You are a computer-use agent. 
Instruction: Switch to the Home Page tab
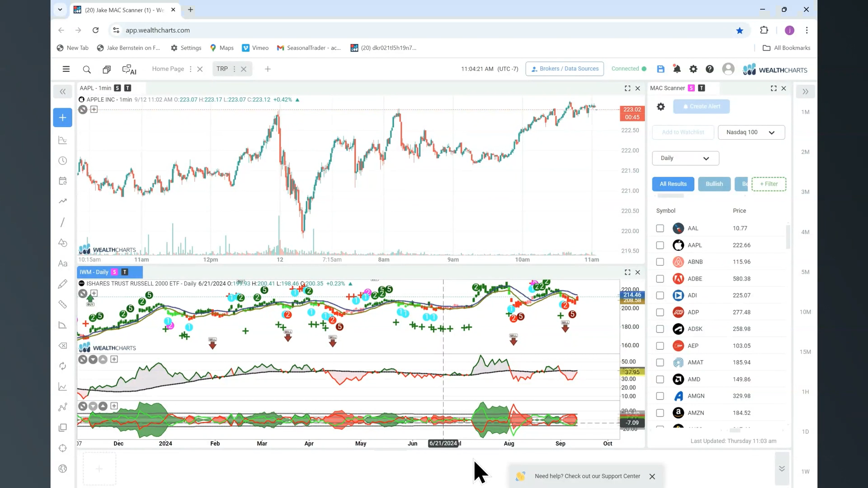168,69
